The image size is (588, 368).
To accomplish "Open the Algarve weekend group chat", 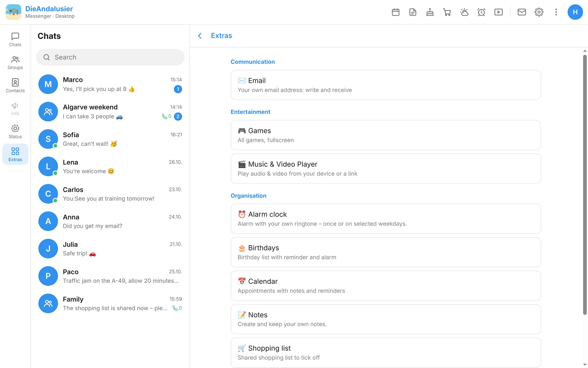I will tap(110, 112).
